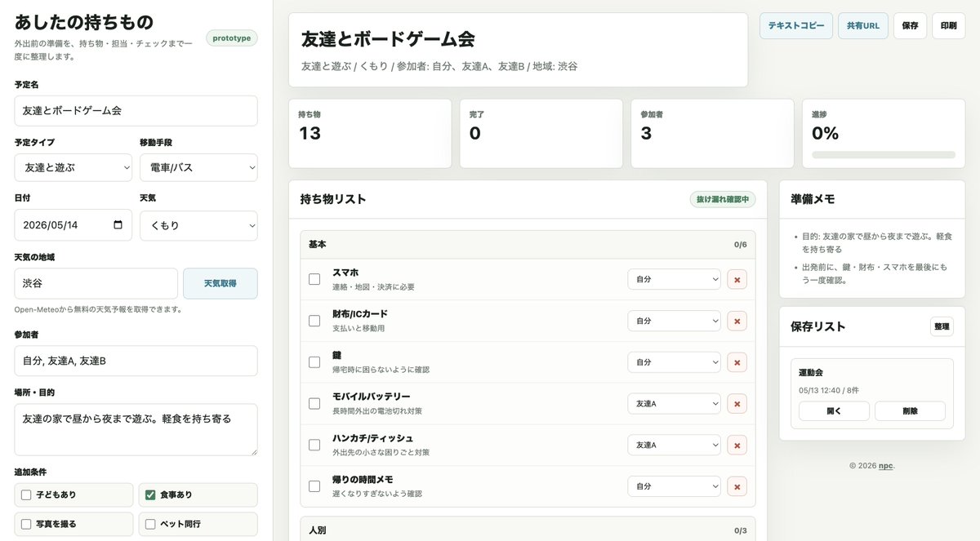Enable the 写真を撮る option

26,524
